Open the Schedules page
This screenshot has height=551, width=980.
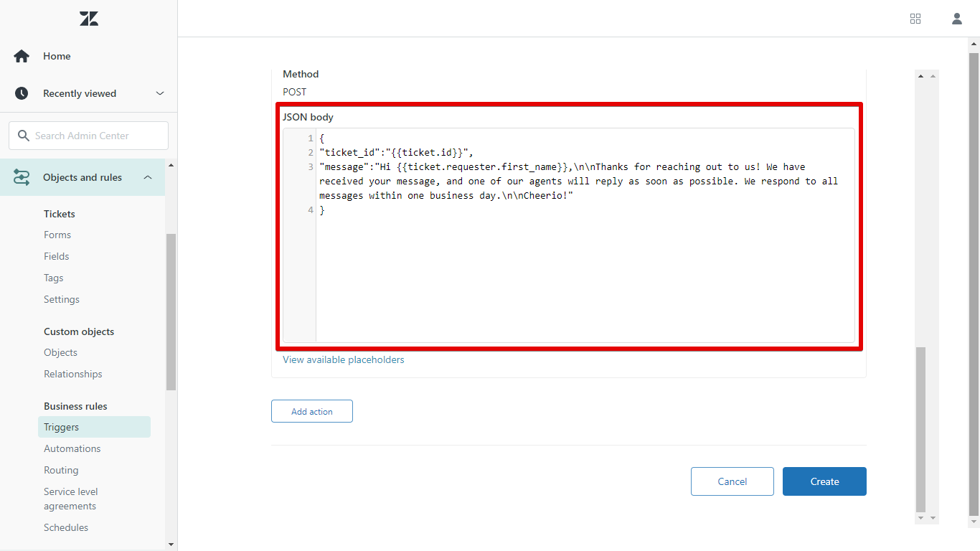coord(66,527)
